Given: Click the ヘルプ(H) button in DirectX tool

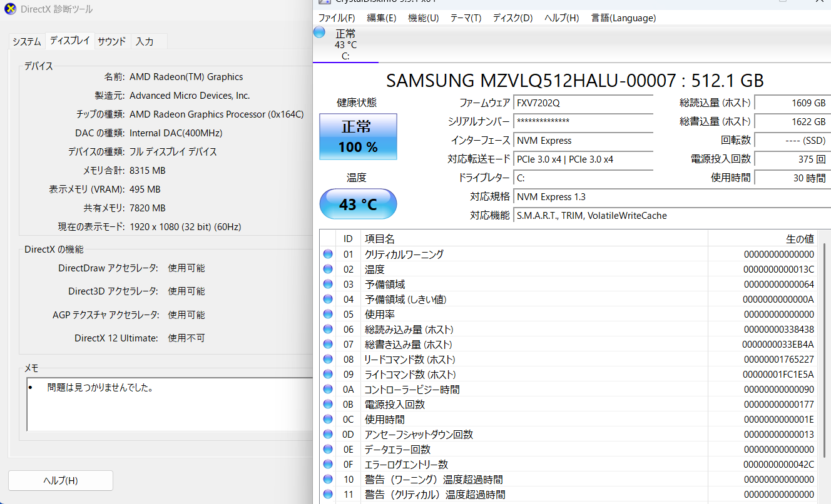Looking at the screenshot, I should (61, 480).
